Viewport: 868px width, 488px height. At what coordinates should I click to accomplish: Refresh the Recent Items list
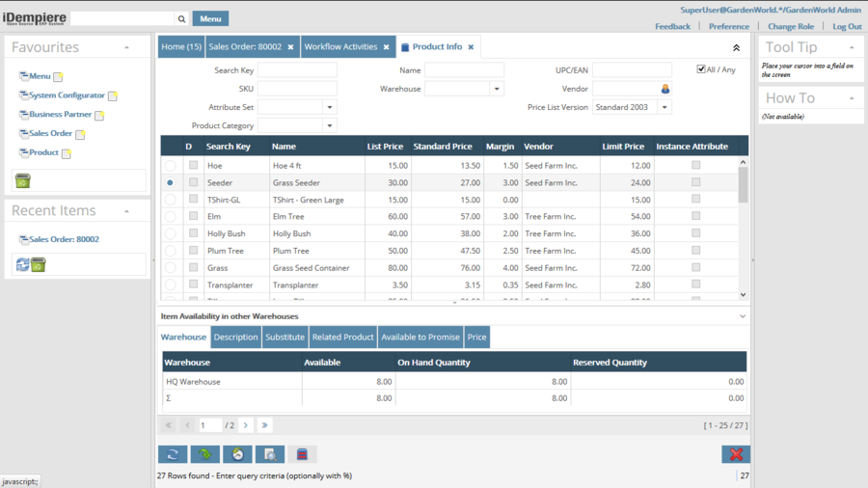[x=22, y=265]
